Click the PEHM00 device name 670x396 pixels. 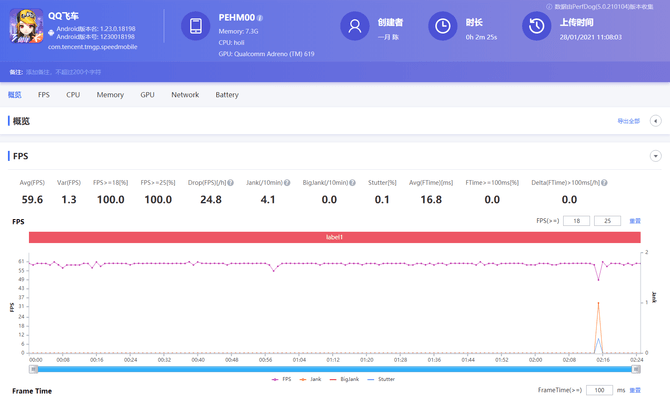click(x=237, y=18)
